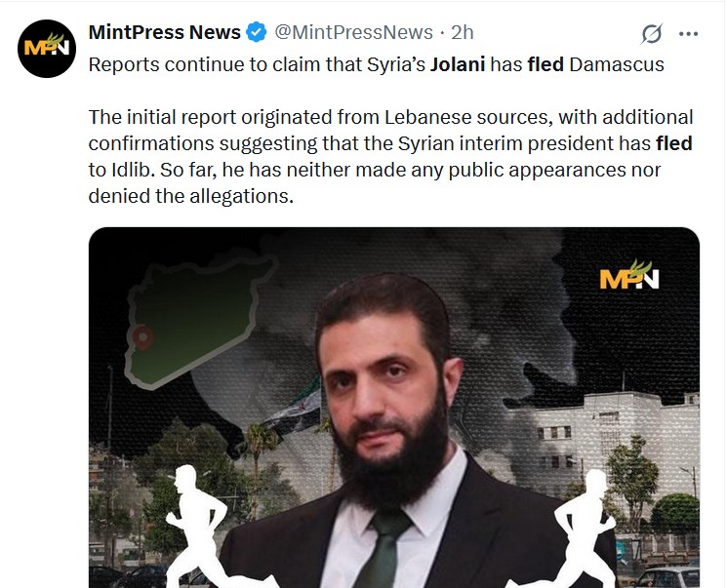Click the blue verified badge
Image resolution: width=727 pixels, height=588 pixels.
point(257,32)
